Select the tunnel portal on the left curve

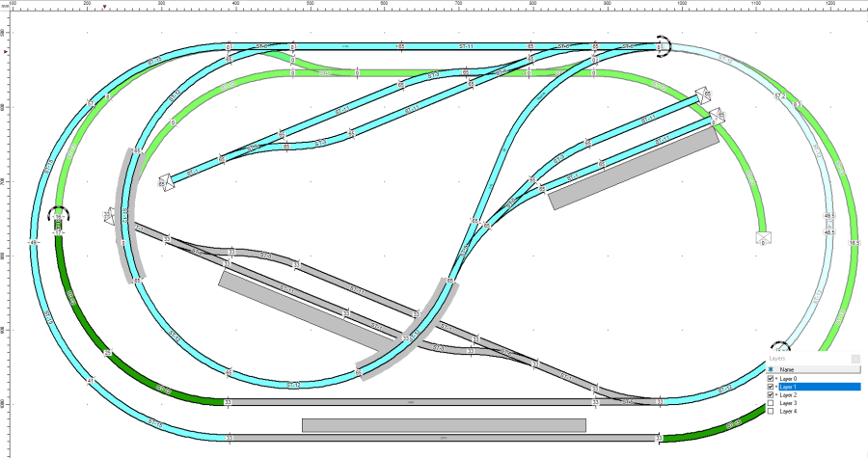pos(59,214)
